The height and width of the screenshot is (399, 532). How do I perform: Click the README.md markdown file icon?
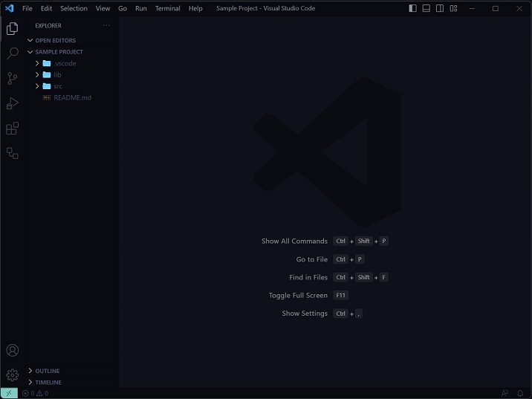(47, 98)
